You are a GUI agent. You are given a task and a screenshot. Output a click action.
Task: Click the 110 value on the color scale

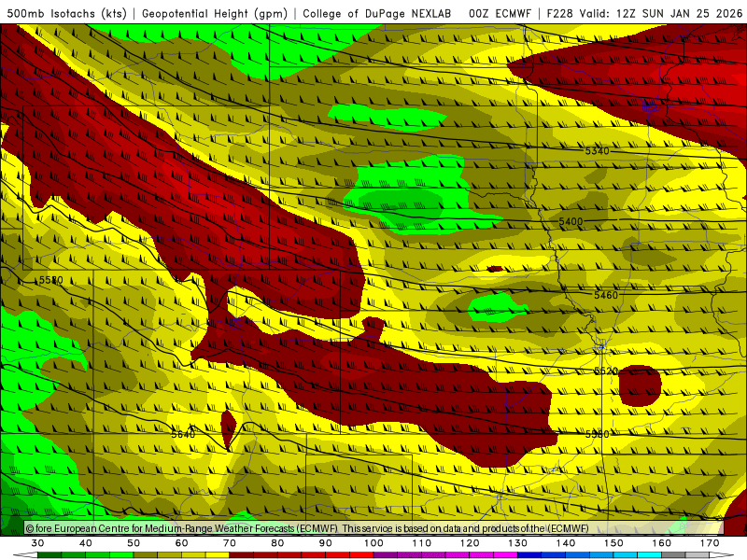[422, 543]
